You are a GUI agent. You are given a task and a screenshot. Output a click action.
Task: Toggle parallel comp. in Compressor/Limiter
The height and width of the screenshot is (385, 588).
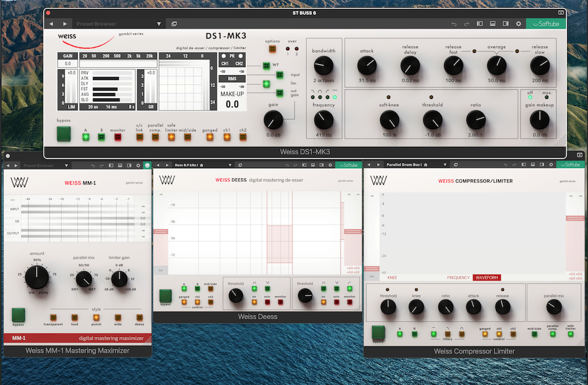tap(552, 334)
